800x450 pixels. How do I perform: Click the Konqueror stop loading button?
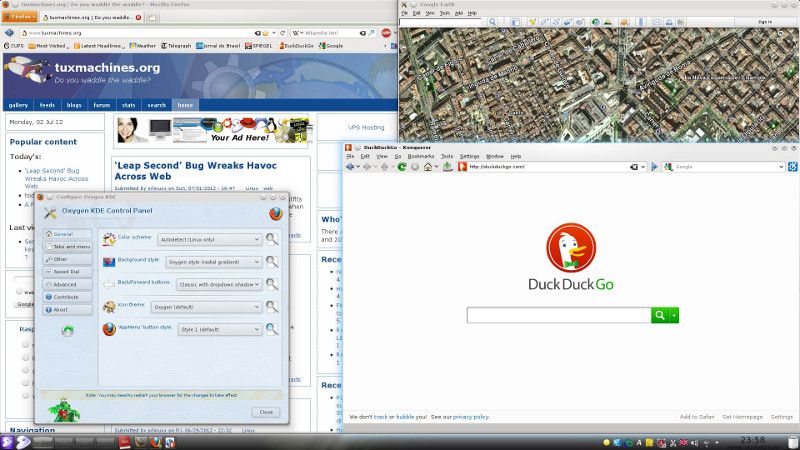[415, 167]
